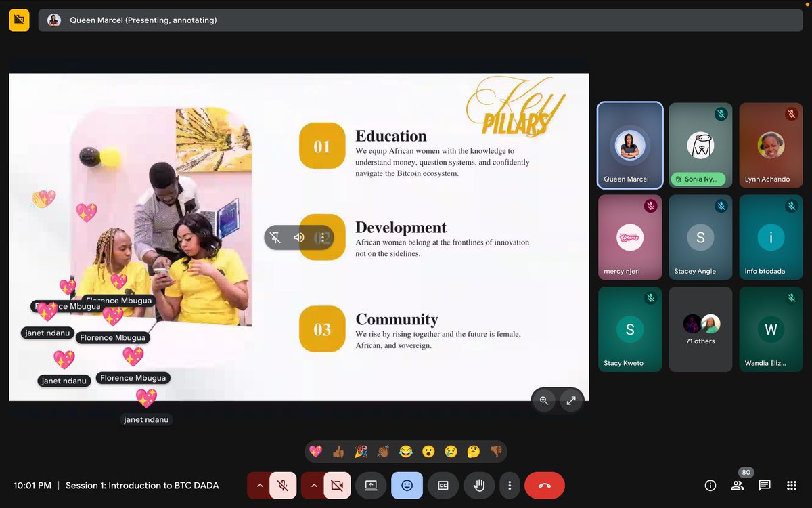The height and width of the screenshot is (508, 812).
Task: Send clapping hands reaction
Action: click(383, 451)
